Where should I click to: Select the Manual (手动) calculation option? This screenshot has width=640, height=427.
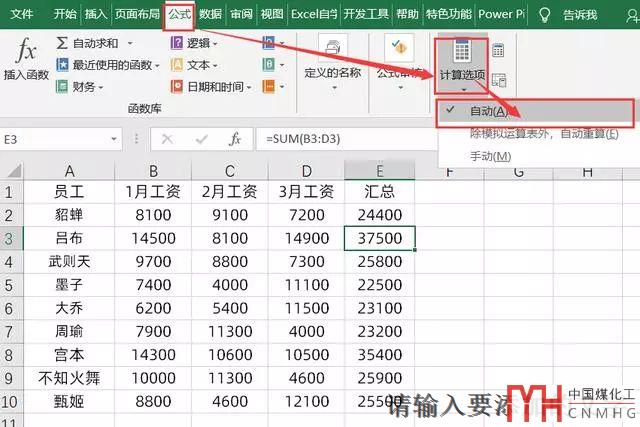click(490, 156)
